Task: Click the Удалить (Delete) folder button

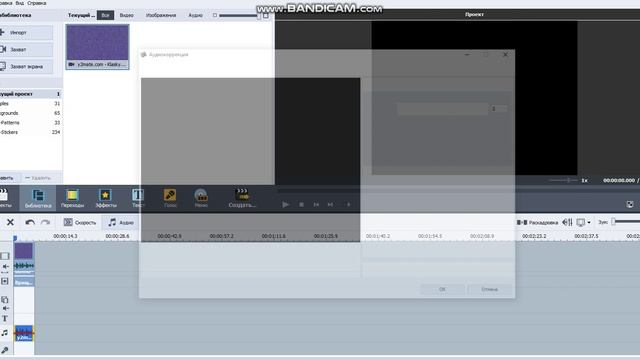Action: (x=38, y=178)
